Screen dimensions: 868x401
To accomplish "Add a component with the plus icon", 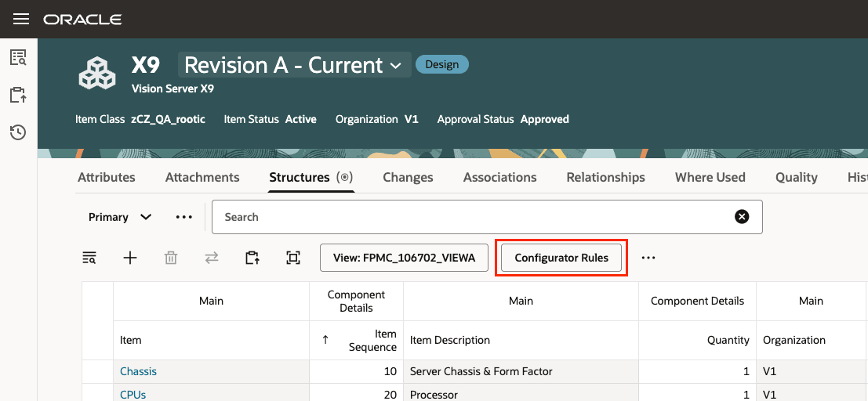I will click(x=130, y=258).
